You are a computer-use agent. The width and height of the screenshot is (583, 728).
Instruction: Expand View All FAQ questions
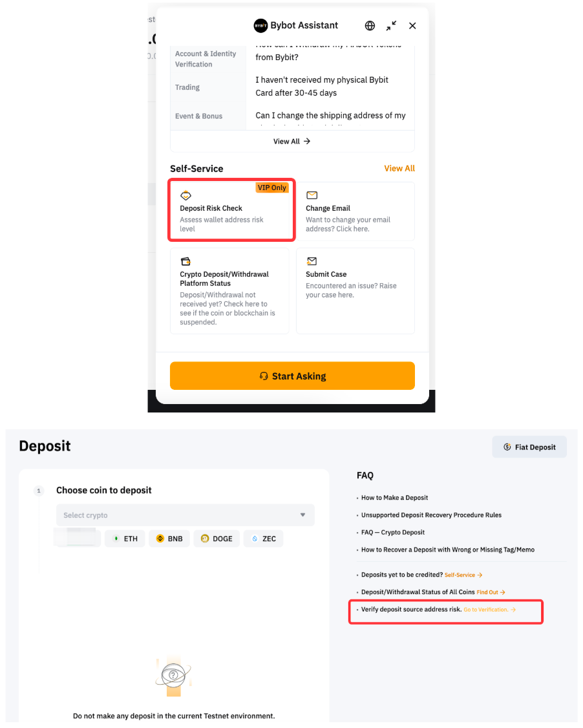[292, 141]
